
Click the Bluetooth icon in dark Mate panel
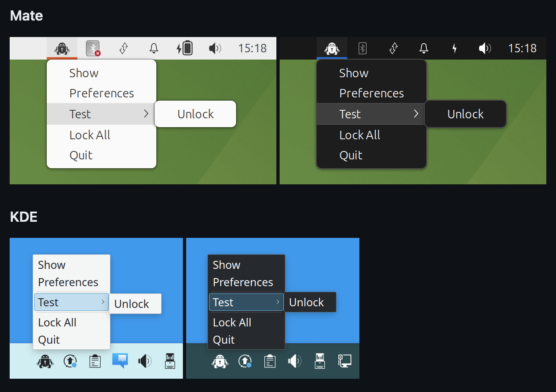[x=363, y=48]
